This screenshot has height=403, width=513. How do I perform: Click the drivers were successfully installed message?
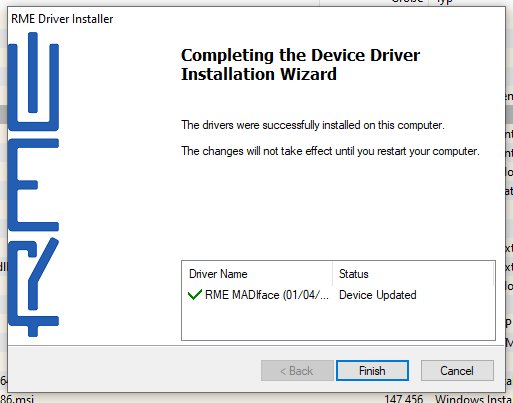tap(313, 125)
